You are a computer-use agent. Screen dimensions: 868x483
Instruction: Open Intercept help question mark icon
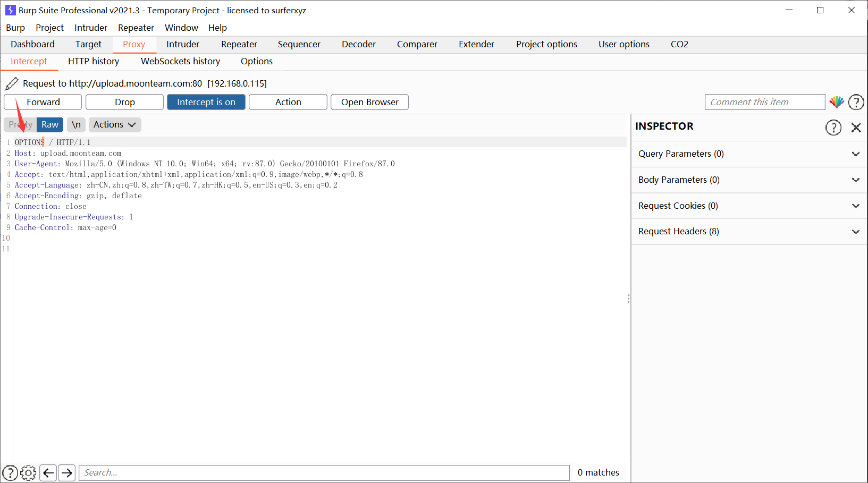pos(856,102)
